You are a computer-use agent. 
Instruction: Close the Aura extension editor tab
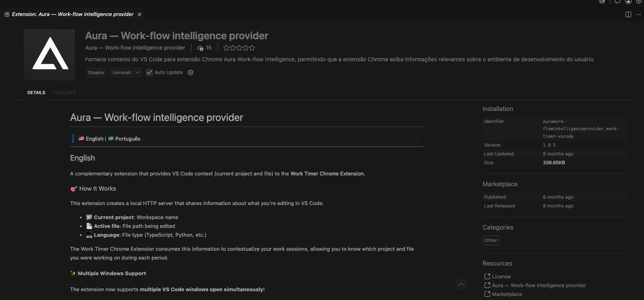139,14
